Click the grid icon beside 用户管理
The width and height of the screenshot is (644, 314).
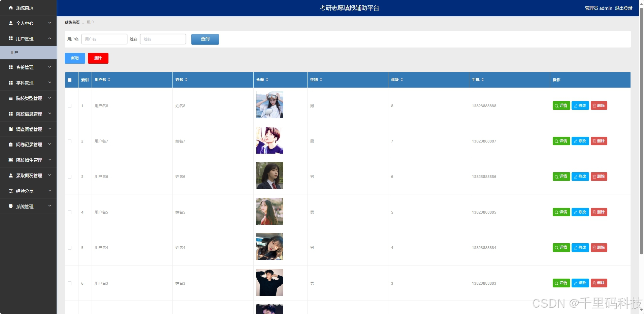(11, 38)
